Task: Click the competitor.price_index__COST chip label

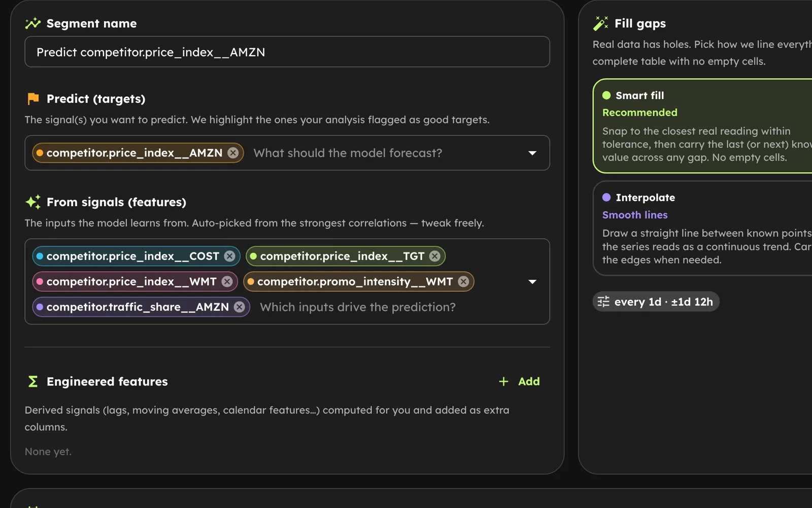Action: pyautogui.click(x=133, y=256)
